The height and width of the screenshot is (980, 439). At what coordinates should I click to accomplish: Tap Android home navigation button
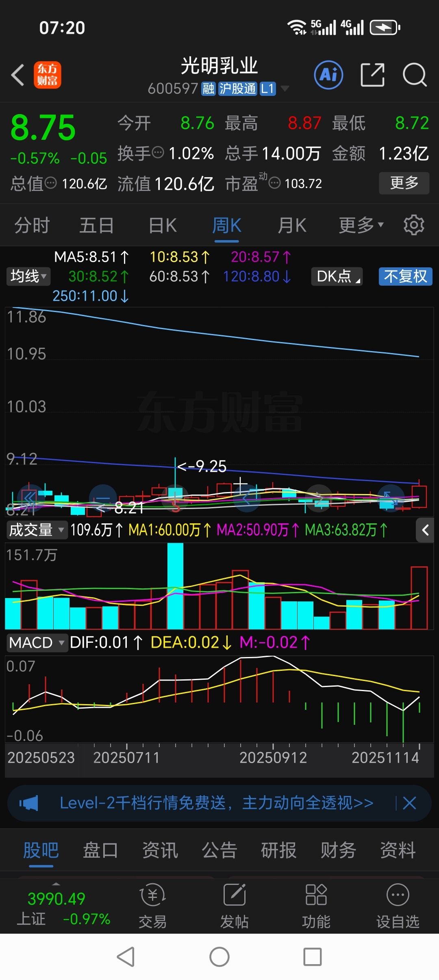pyautogui.click(x=219, y=957)
